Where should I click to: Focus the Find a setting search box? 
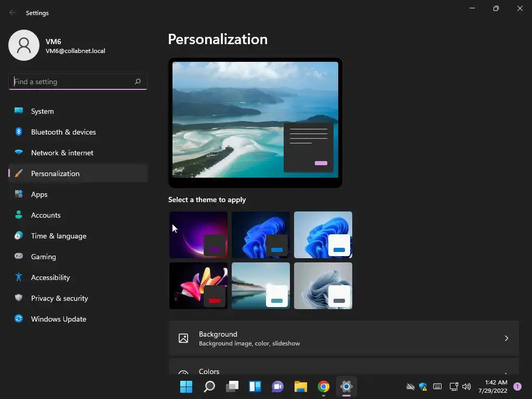(78, 82)
